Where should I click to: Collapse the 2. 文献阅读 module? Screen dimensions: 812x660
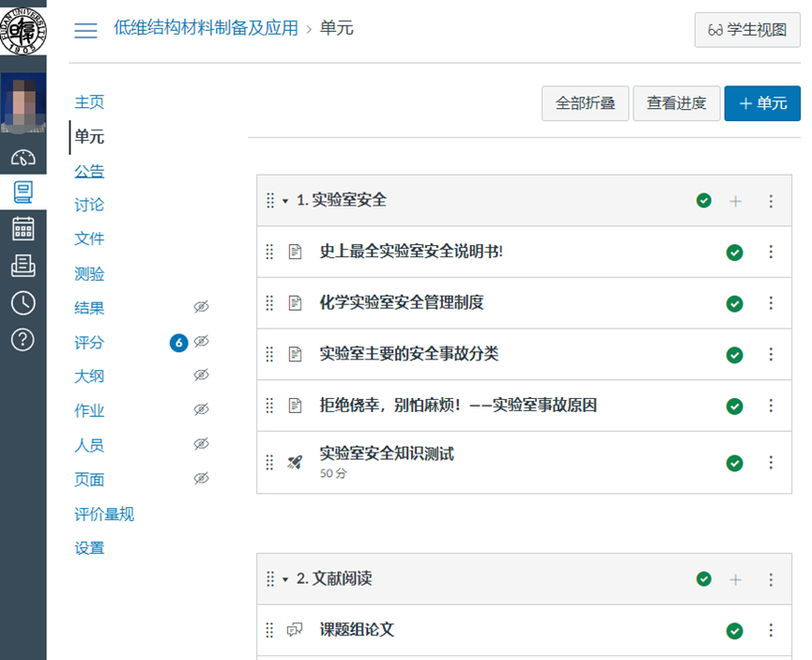pos(283,579)
